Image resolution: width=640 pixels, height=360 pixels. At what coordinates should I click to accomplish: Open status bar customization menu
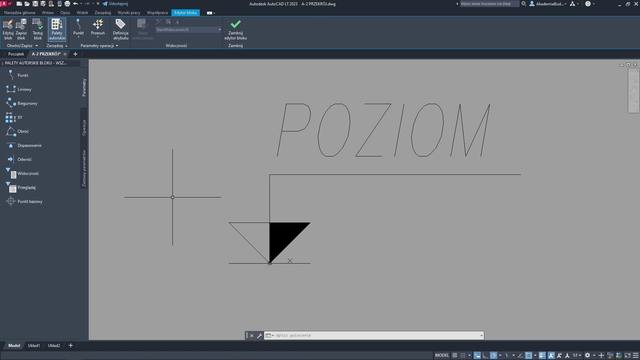point(636,356)
